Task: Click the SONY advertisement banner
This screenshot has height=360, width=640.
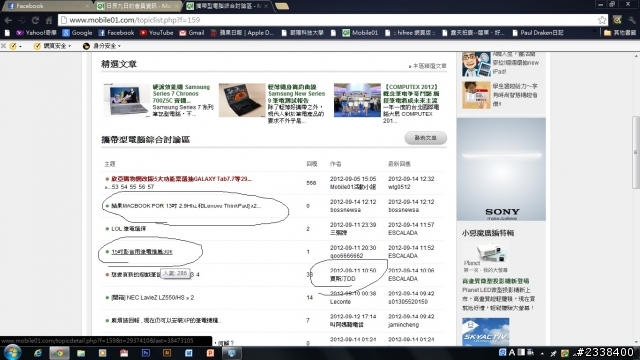Action: (x=501, y=169)
